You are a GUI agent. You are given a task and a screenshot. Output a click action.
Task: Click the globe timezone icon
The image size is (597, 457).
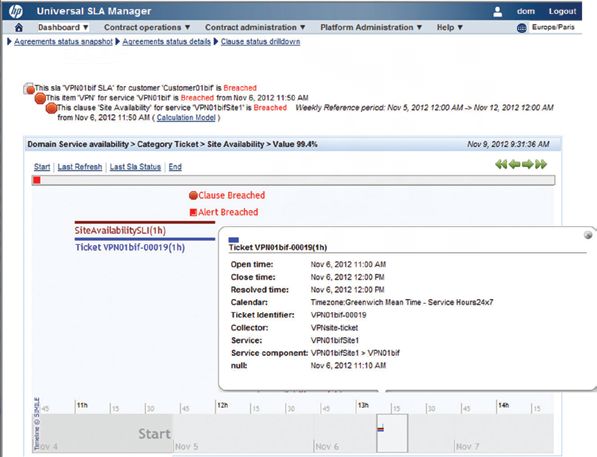pyautogui.click(x=522, y=28)
